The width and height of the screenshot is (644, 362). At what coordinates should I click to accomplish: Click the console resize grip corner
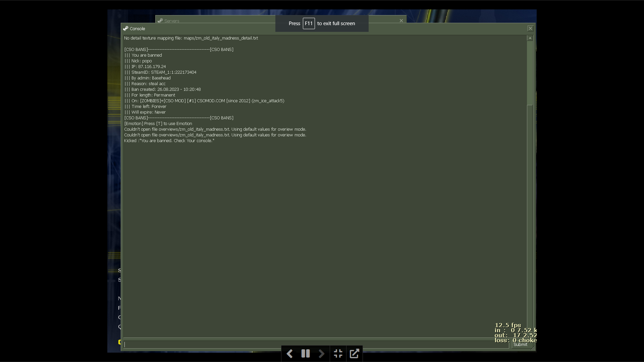(533, 349)
